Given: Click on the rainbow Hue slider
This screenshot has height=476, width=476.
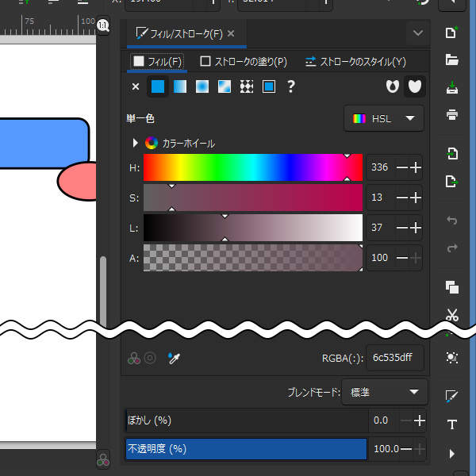Looking at the screenshot, I should click(252, 167).
